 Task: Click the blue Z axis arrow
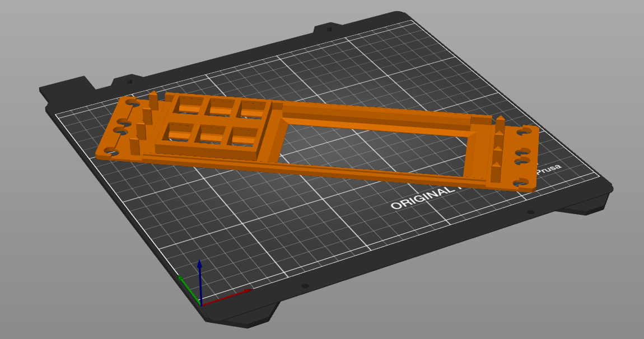click(x=200, y=266)
